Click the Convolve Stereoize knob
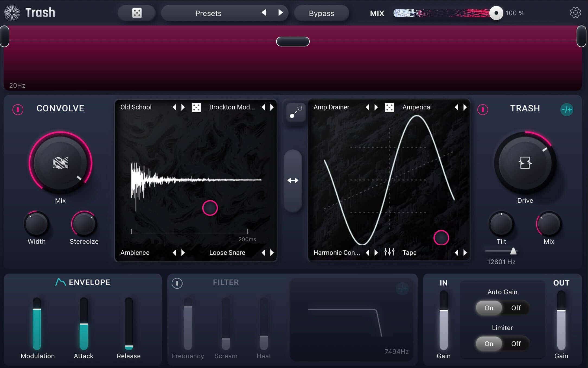The image size is (588, 368). (x=84, y=224)
